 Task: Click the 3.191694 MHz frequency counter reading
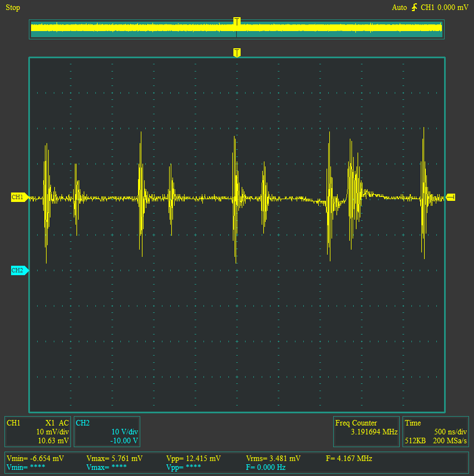[x=374, y=432]
